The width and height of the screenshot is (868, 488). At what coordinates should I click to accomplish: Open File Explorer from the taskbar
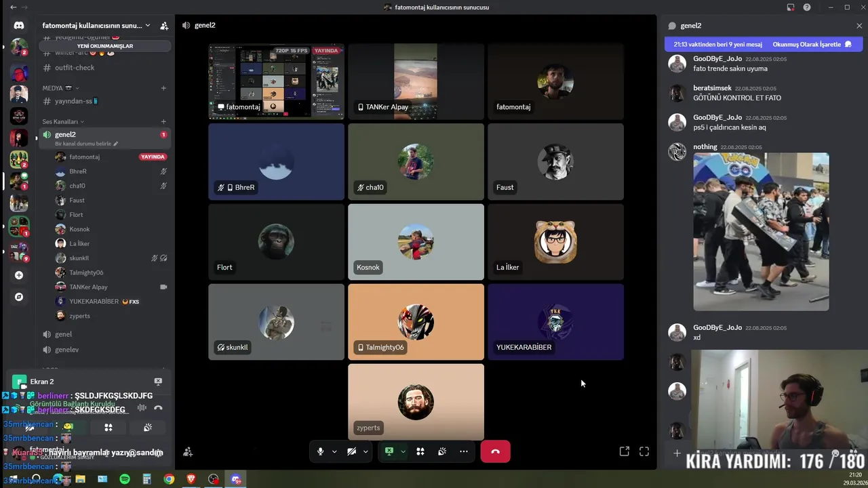click(80, 479)
